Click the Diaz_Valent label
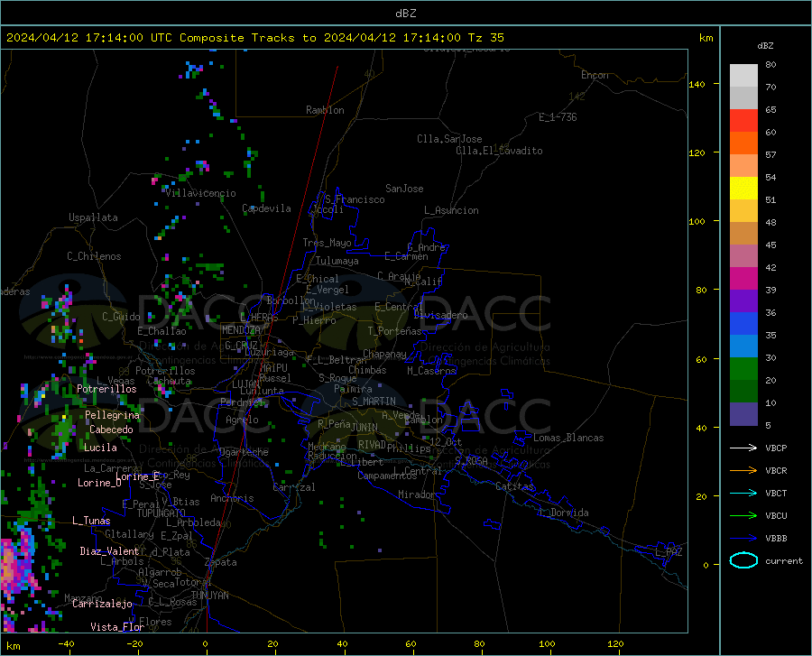 pyautogui.click(x=109, y=551)
